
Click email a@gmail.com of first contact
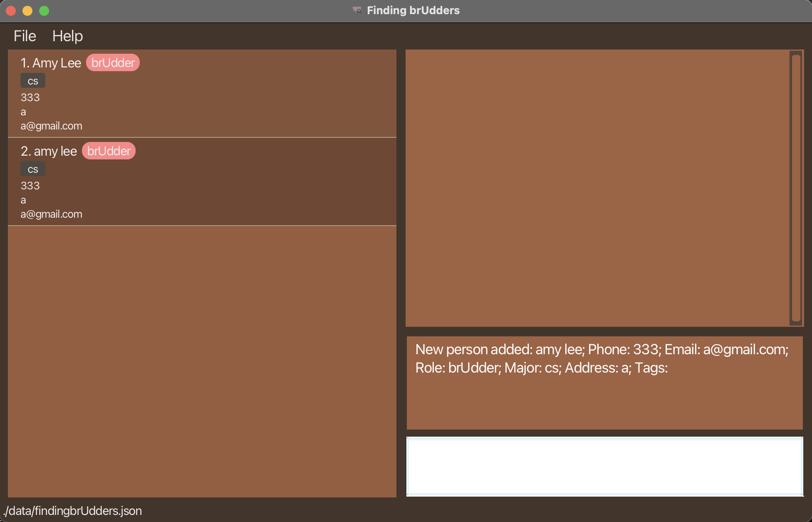[52, 126]
